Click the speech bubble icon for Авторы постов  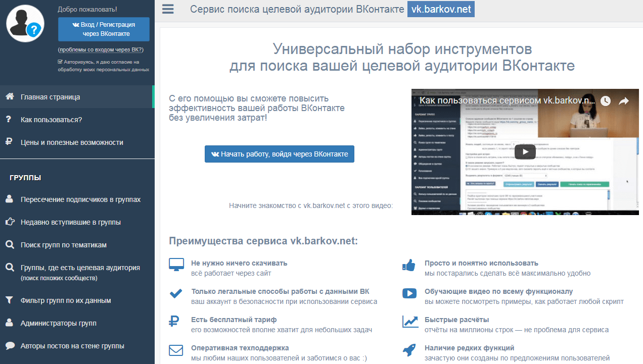pos(9,346)
